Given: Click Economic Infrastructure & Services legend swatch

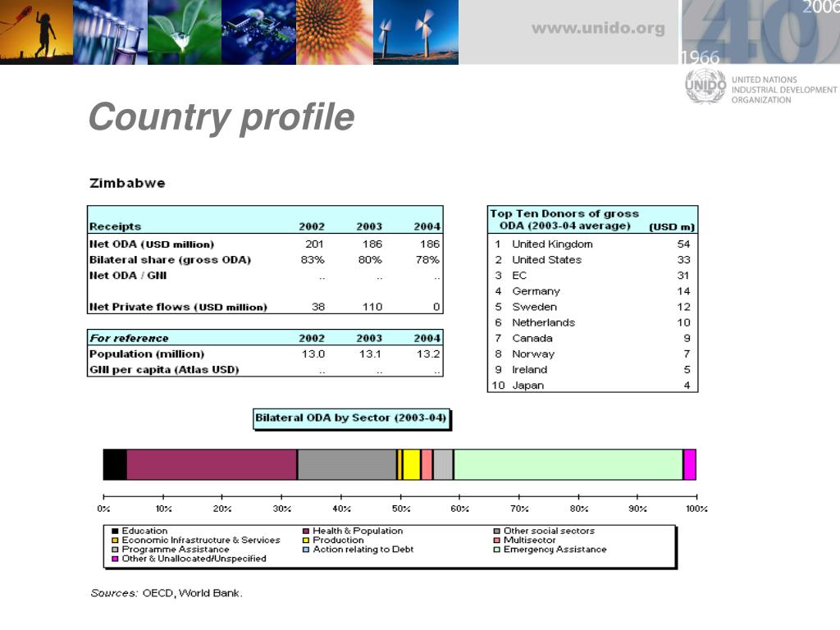Looking at the screenshot, I should (115, 540).
